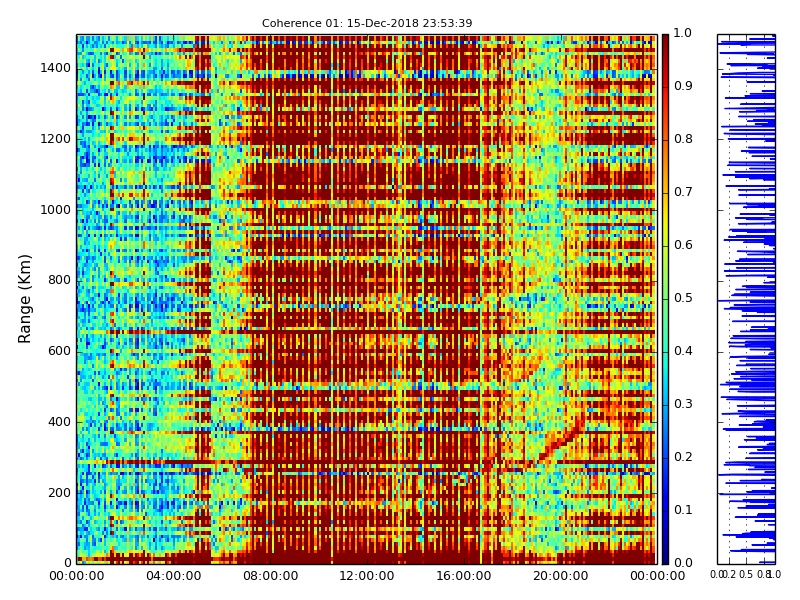Viewport: 800px width, 600px height.
Task: Click the 16:00:00 time axis label
Action: (464, 576)
